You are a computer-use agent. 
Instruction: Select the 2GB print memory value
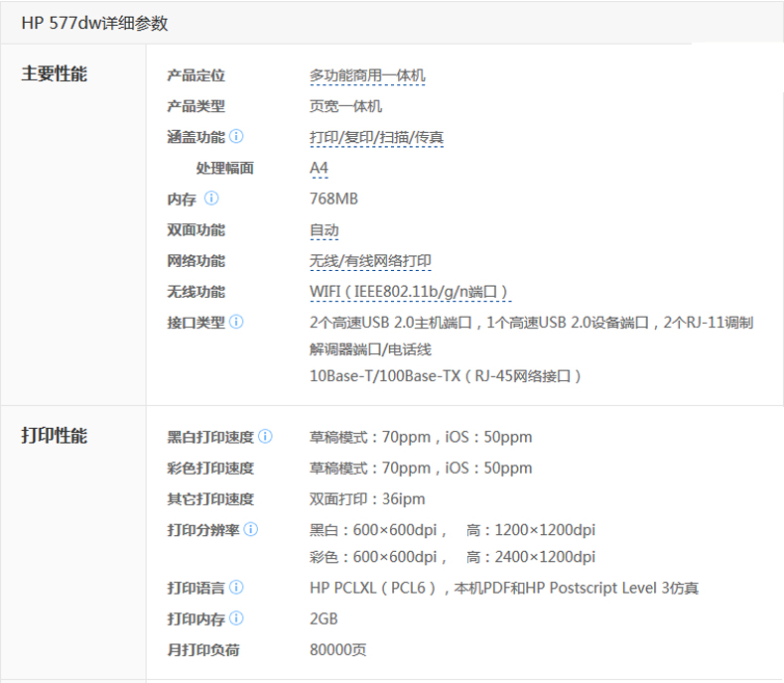(324, 619)
